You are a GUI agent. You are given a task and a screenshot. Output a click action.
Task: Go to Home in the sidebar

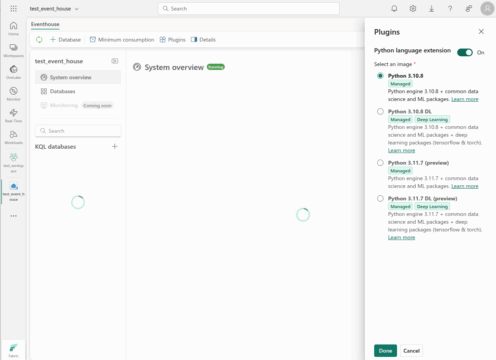click(x=13, y=28)
